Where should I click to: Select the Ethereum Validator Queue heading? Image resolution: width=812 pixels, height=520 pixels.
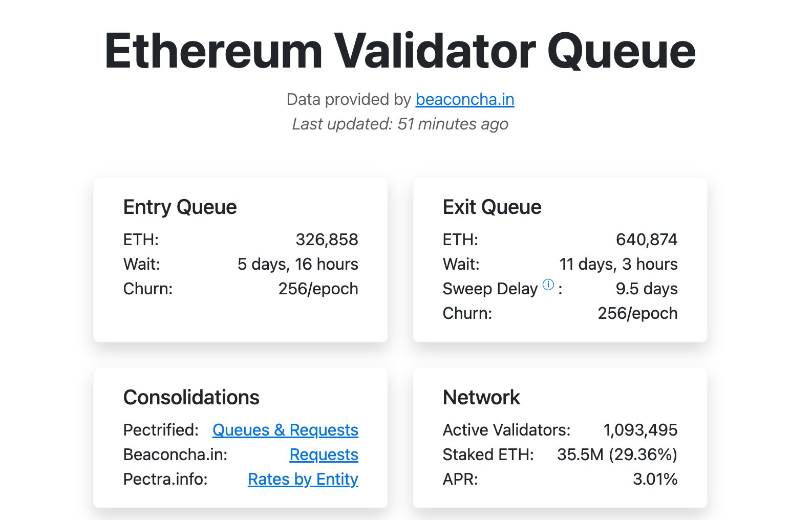pos(400,51)
